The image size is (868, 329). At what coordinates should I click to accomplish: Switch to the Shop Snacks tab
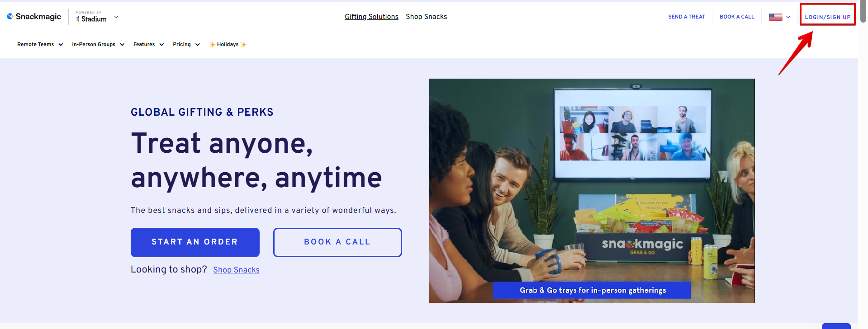click(426, 17)
